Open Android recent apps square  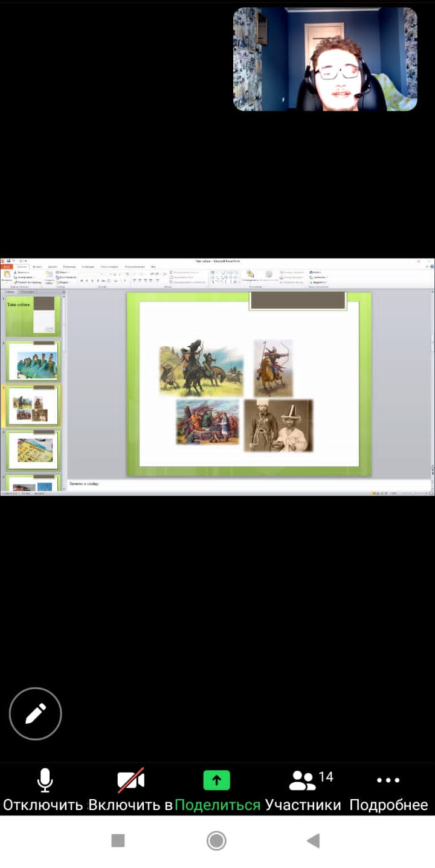(118, 840)
